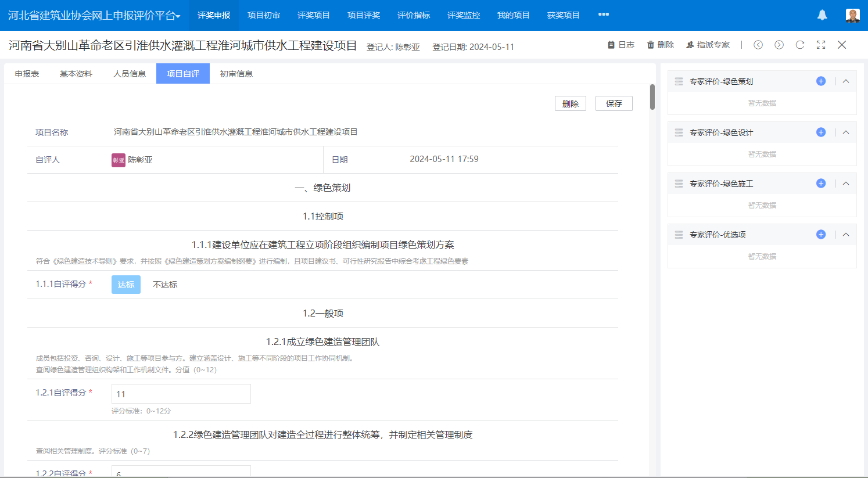This screenshot has width=868, height=478.
Task: Add entry to 专家评价-绿色策划 panel
Action: 821,81
